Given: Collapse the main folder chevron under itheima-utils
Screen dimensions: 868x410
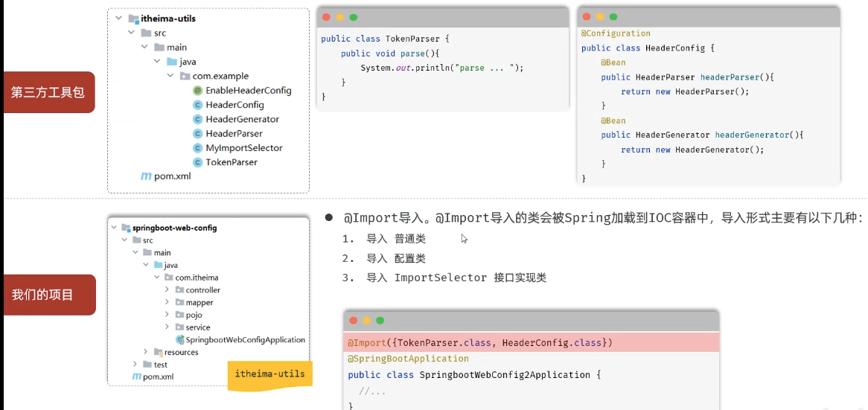Looking at the screenshot, I should (x=144, y=47).
